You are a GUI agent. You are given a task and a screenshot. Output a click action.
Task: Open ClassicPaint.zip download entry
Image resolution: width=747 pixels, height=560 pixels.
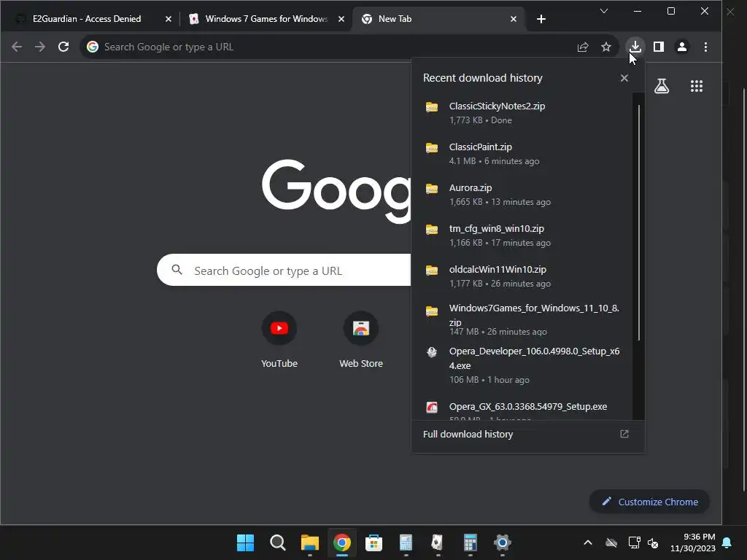[522, 154]
